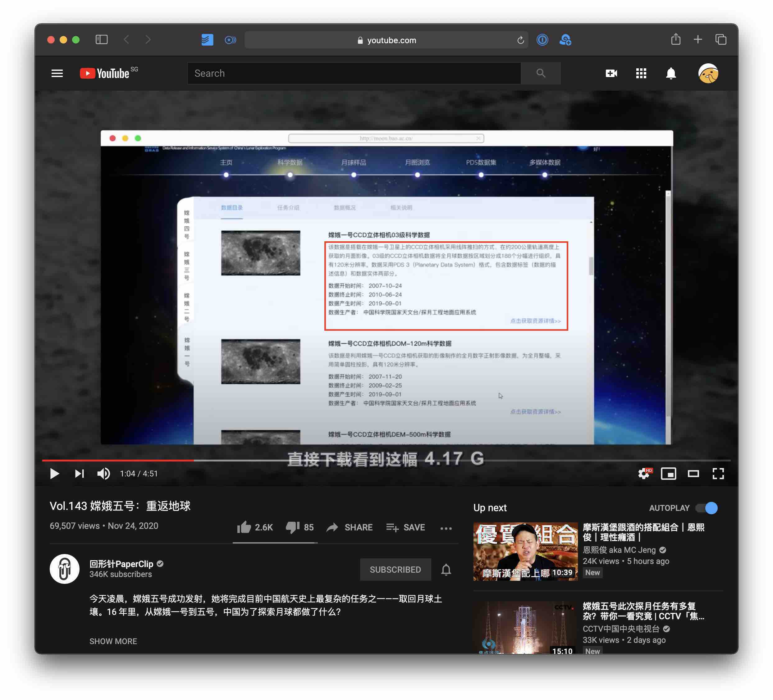Image resolution: width=773 pixels, height=700 pixels.
Task: Click the SUBSCRIBED button
Action: pyautogui.click(x=395, y=569)
